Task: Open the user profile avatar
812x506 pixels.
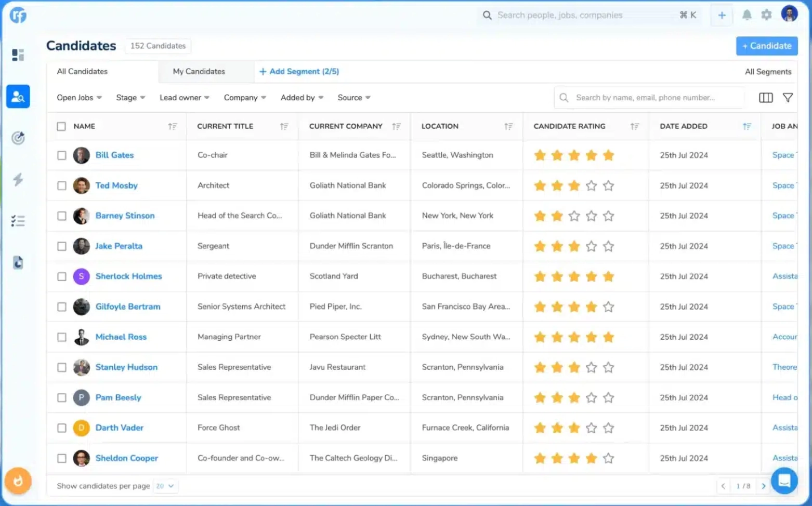Action: (x=789, y=14)
